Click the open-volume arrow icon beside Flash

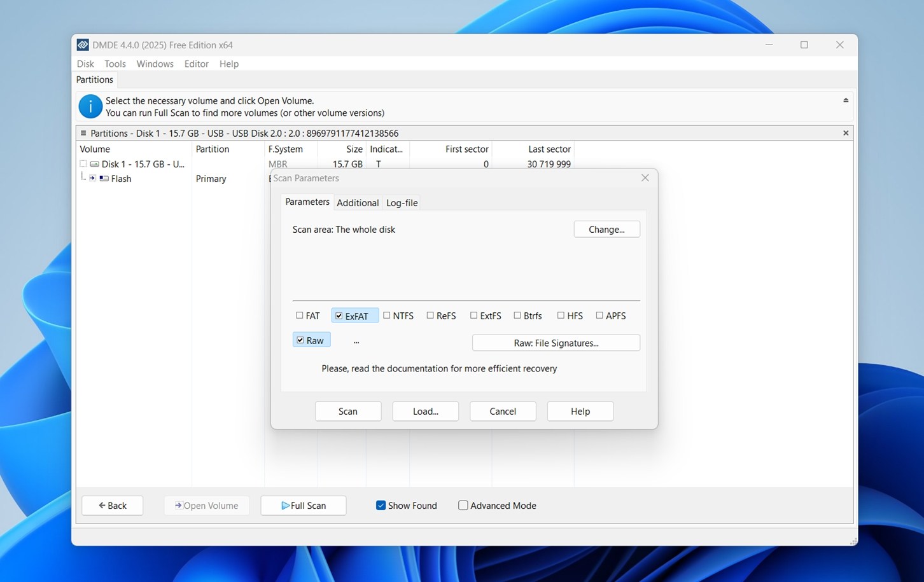[x=93, y=178]
